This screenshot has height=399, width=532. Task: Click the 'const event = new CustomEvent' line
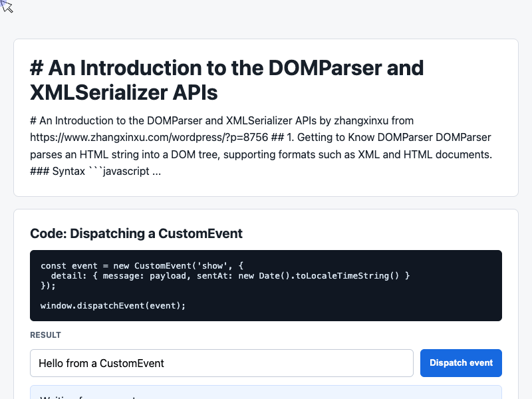tap(142, 265)
